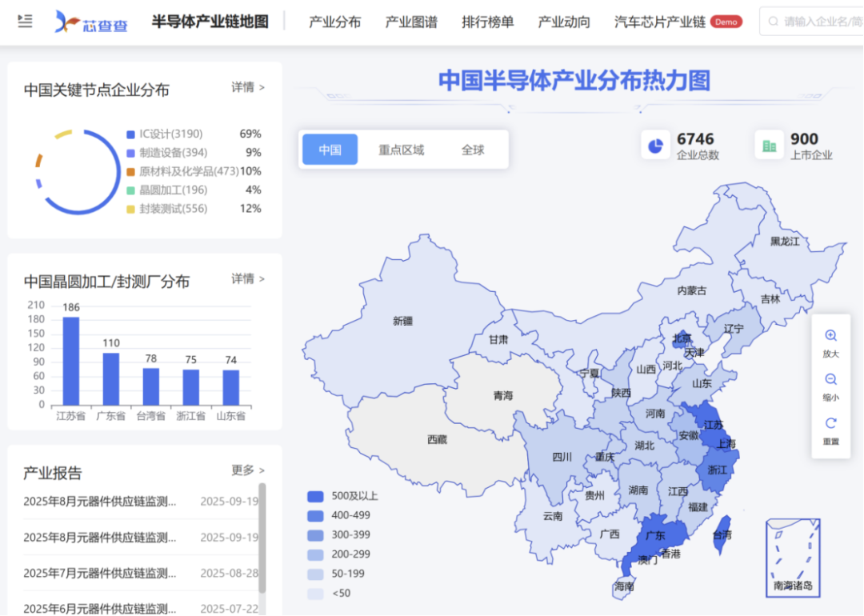This screenshot has height=616, width=864.
Task: Select 海南 on the map
Action: click(x=624, y=586)
